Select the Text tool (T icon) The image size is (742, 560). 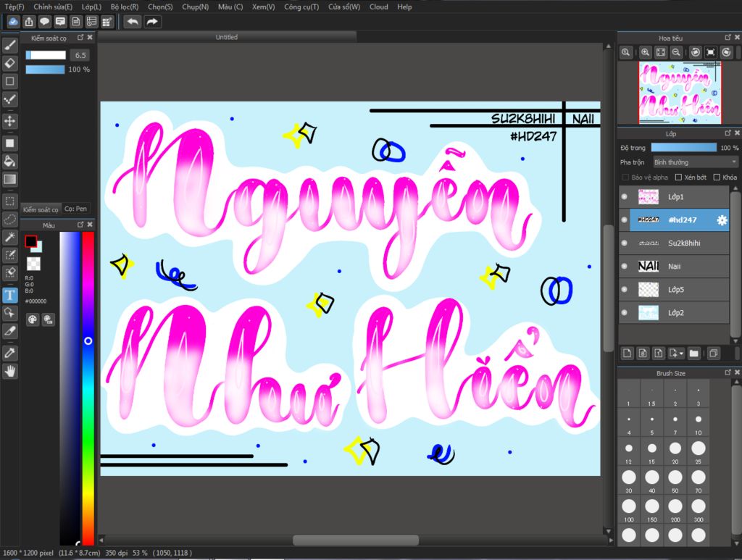tap(10, 295)
